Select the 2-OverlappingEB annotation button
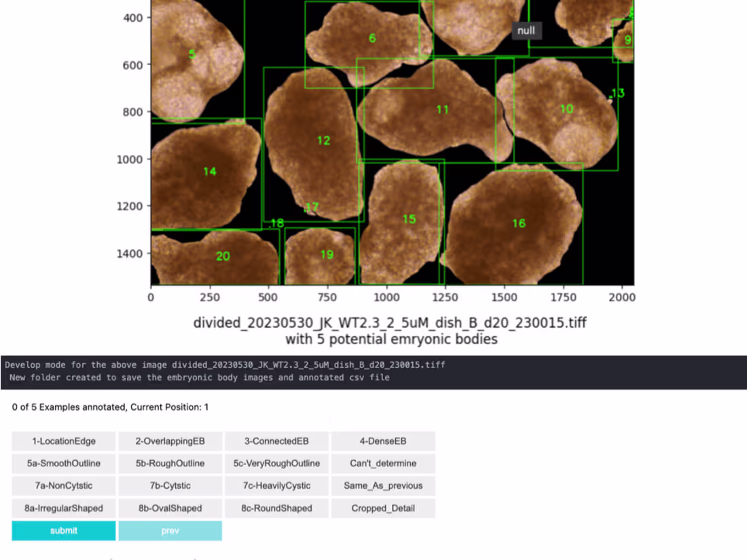 [170, 441]
